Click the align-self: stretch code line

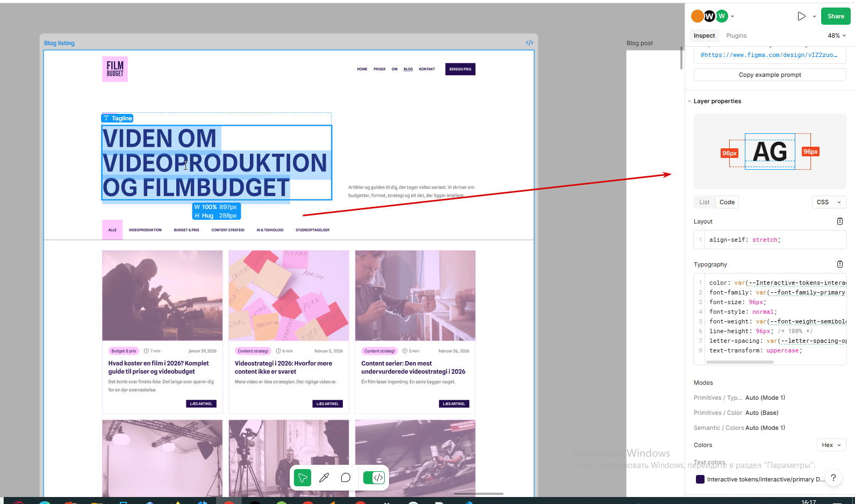point(744,240)
